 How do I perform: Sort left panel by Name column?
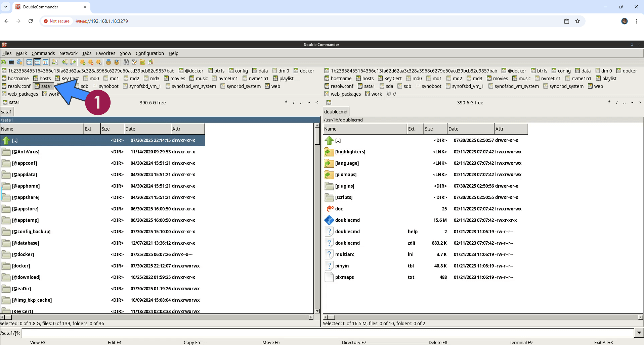coord(42,129)
